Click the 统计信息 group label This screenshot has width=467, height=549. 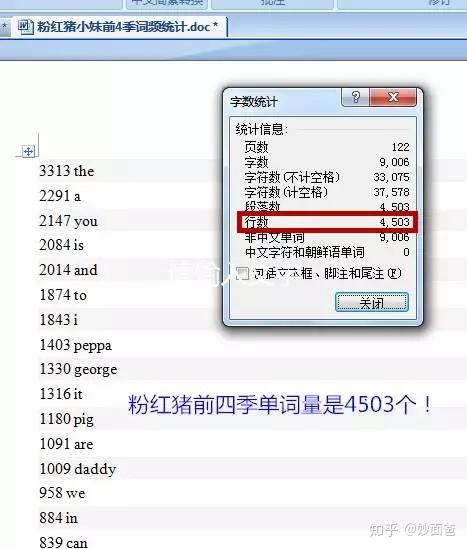[262, 130]
